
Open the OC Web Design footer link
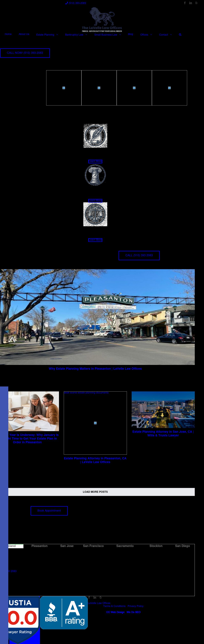click(x=115, y=612)
